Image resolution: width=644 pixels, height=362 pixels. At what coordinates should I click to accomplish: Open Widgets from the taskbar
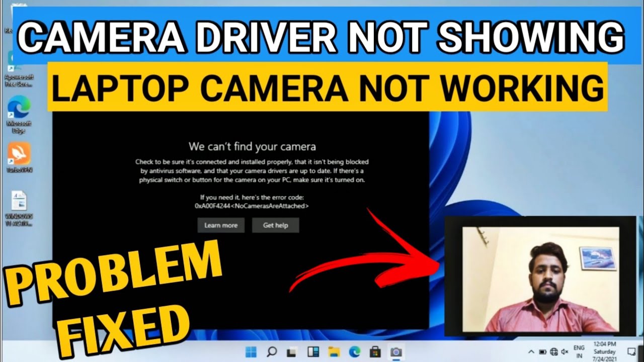click(313, 351)
